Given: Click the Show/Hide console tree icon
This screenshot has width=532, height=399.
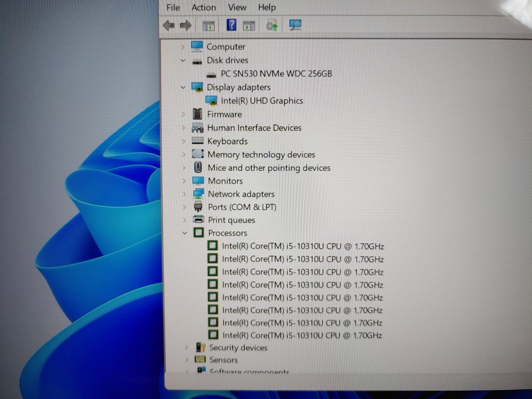Looking at the screenshot, I should [209, 25].
